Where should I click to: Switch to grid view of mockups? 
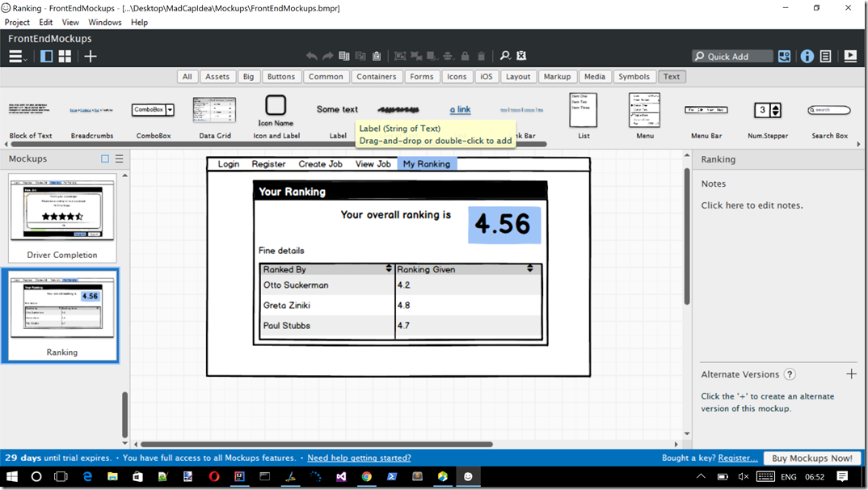click(x=65, y=57)
